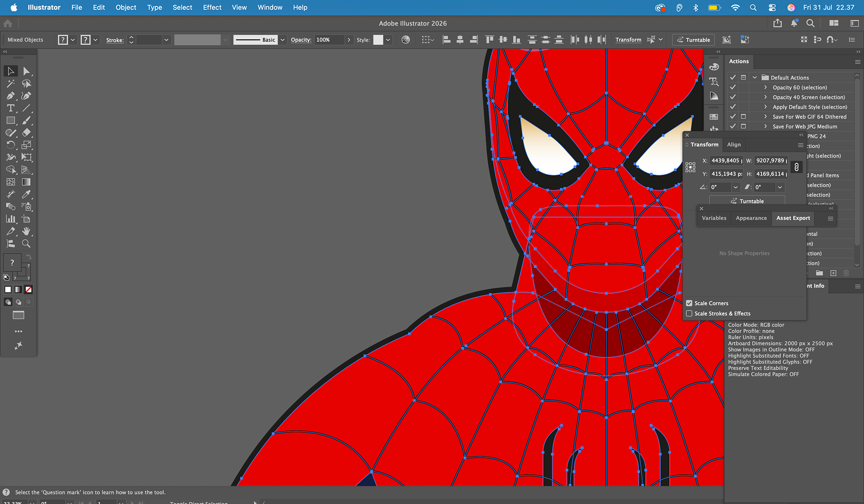Switch to the Appearance tab
Image resolution: width=864 pixels, height=504 pixels.
pos(751,218)
